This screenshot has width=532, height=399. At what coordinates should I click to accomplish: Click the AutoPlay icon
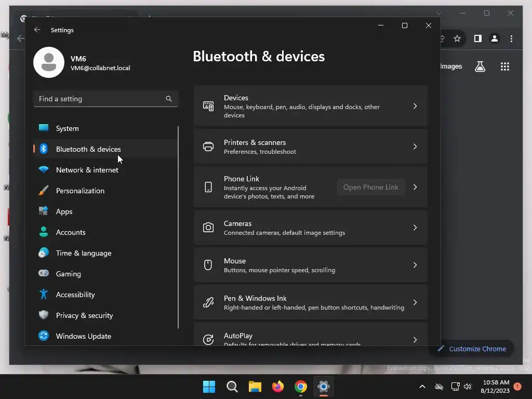[x=208, y=339]
